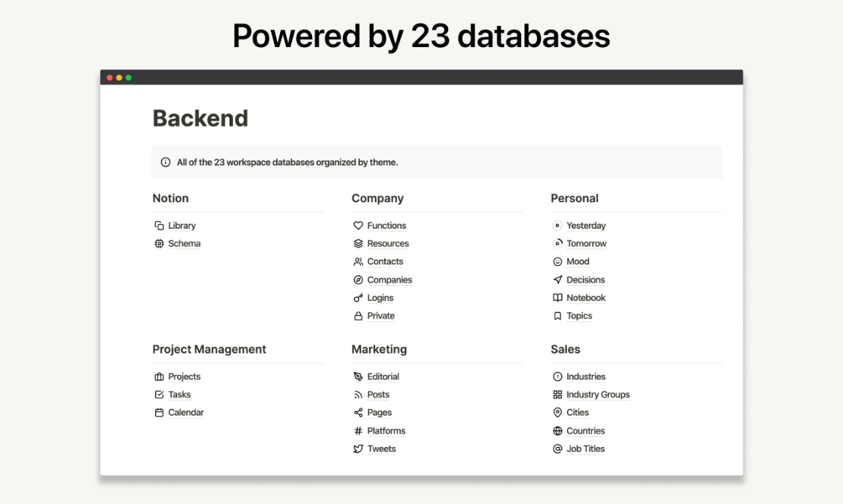Click the map pin icon beside Cities

(x=557, y=413)
